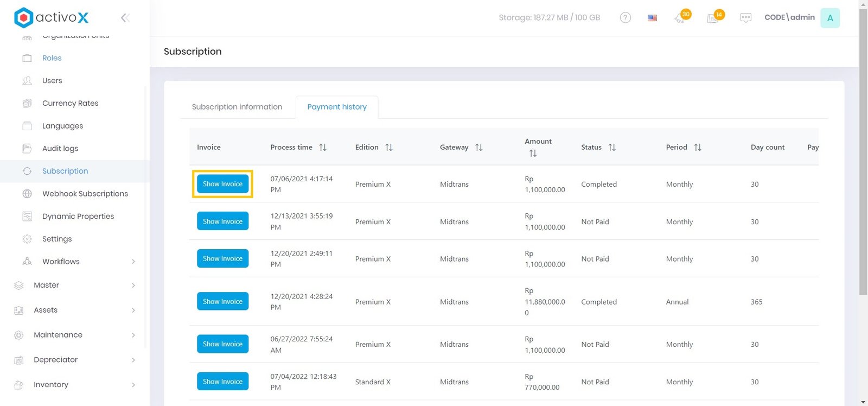Open notifications bell with 30 badge
This screenshot has height=406, width=868.
pyautogui.click(x=680, y=18)
